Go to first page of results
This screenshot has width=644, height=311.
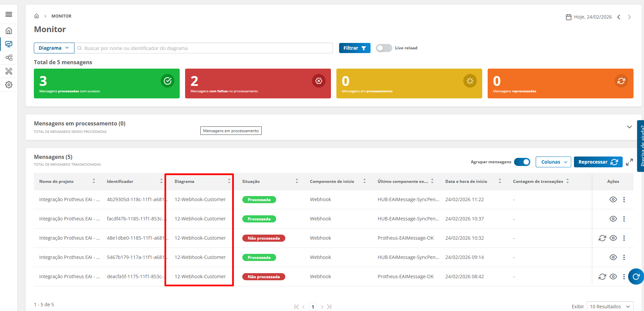pos(296,307)
